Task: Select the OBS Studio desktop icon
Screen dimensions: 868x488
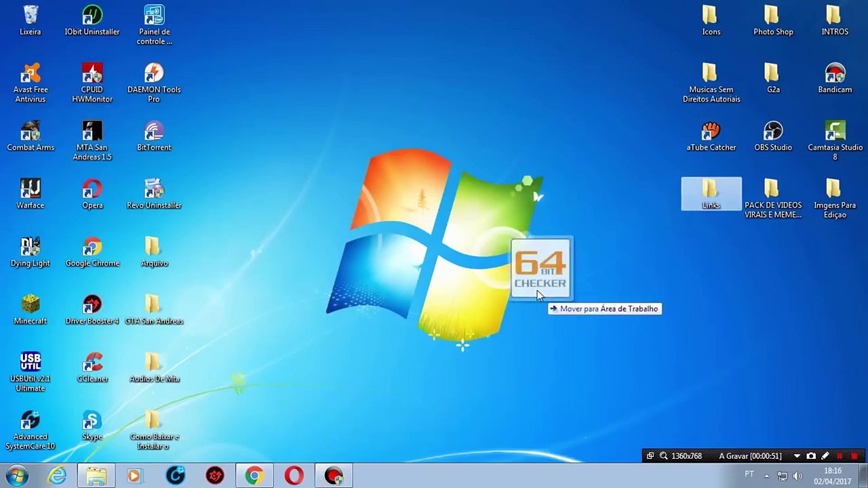Action: tap(773, 136)
